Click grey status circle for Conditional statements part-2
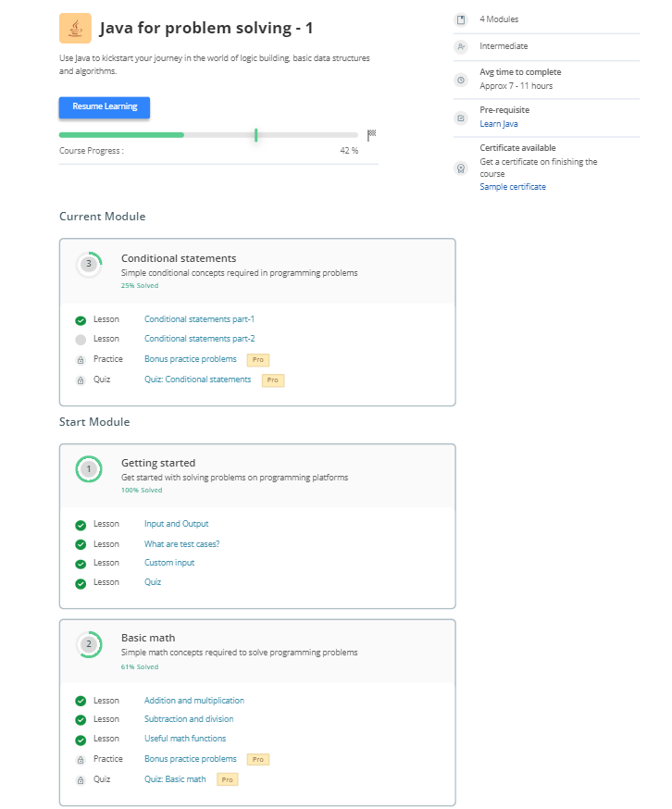Screen dimensions: 672x809 (81, 340)
